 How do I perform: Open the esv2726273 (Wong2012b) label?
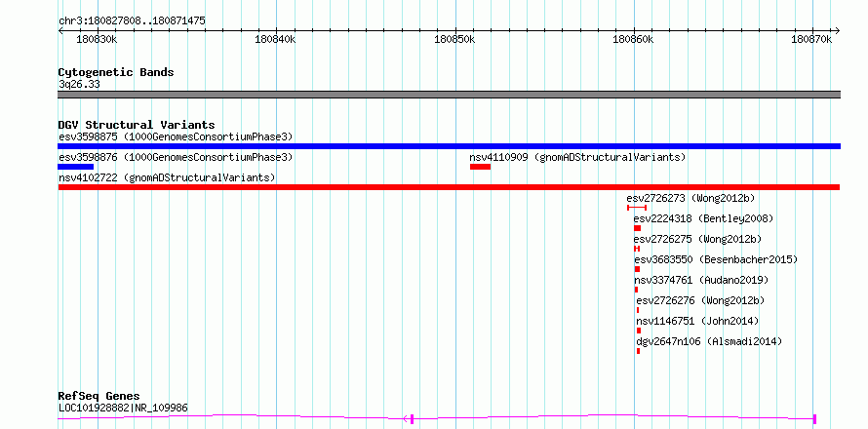690,198
